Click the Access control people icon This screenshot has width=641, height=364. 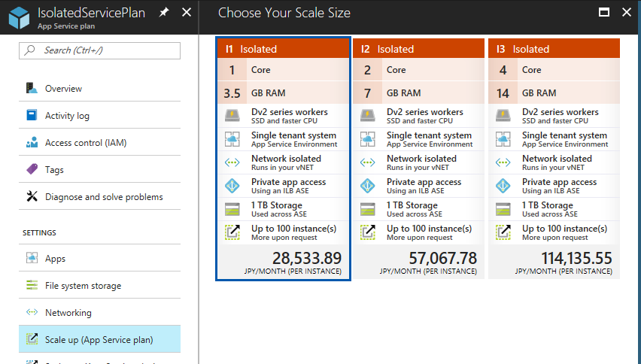click(32, 142)
